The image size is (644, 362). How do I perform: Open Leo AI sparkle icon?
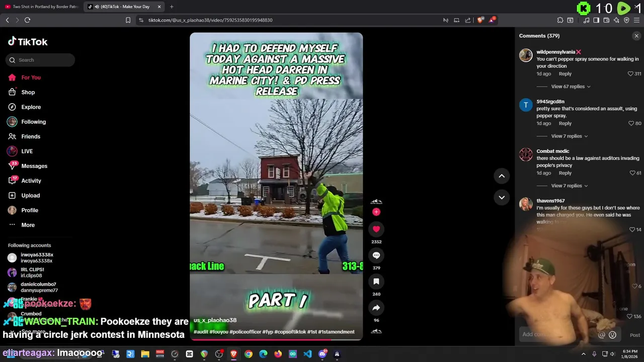[616, 20]
